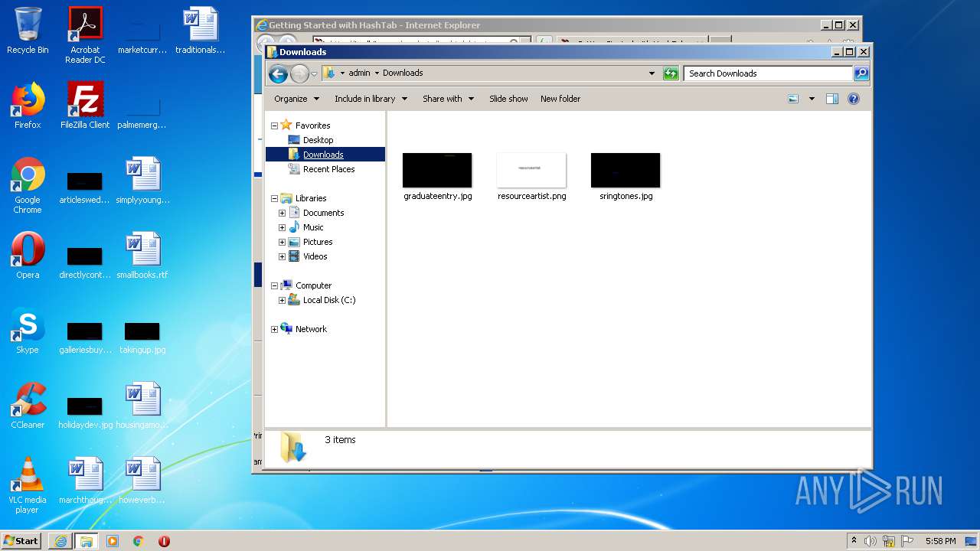Click the admin breadcrumb in address bar
Viewport: 980px width, 551px height.
point(359,73)
